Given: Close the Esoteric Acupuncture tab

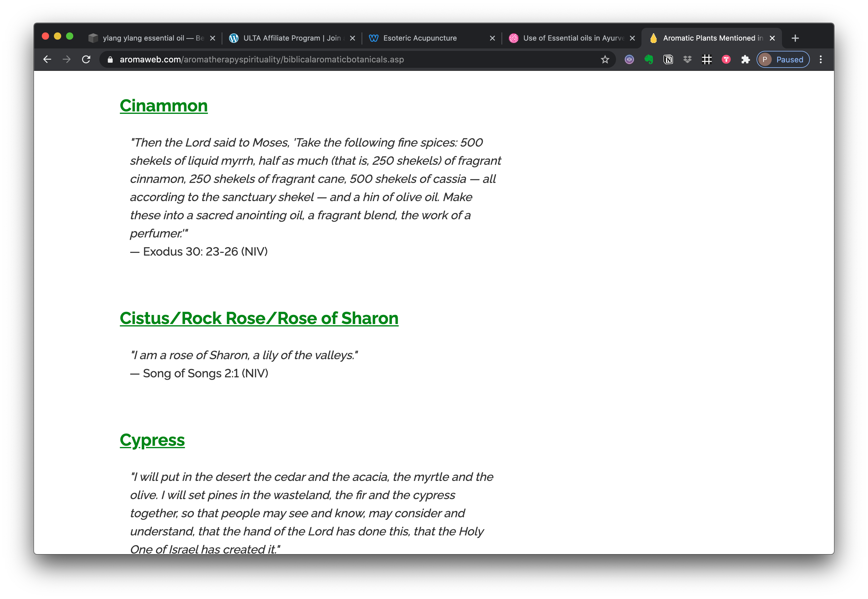Looking at the screenshot, I should [492, 38].
